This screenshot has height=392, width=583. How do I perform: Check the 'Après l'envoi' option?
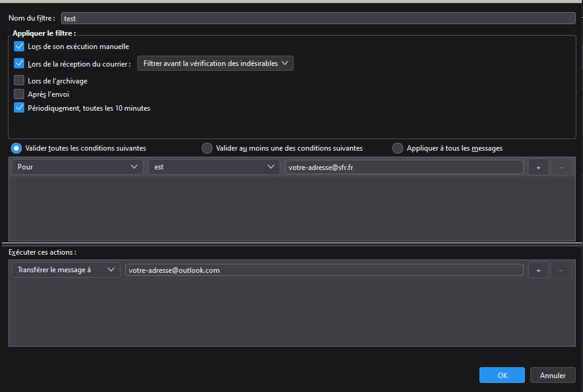pyautogui.click(x=19, y=94)
